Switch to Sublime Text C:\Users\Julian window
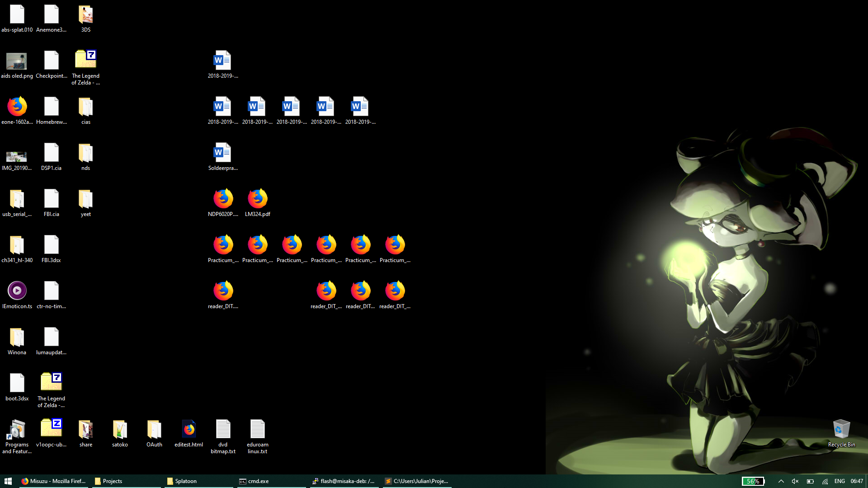Image resolution: width=868 pixels, height=488 pixels. click(x=417, y=481)
